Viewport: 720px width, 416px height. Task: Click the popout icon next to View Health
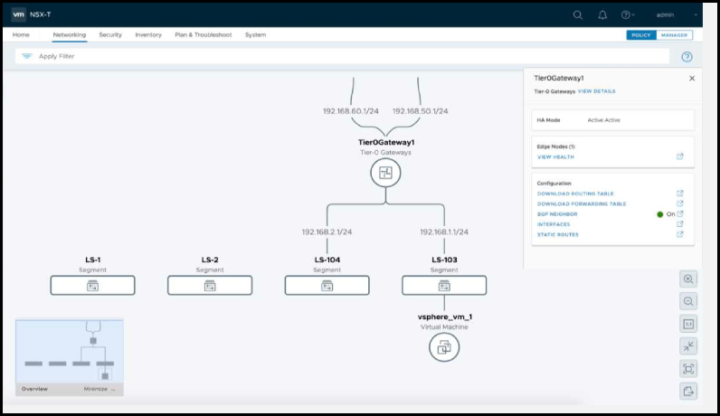[680, 157]
